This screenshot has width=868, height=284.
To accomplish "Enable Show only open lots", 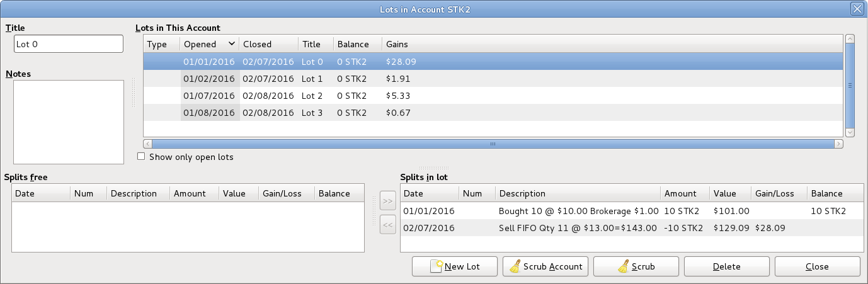I will [x=142, y=157].
